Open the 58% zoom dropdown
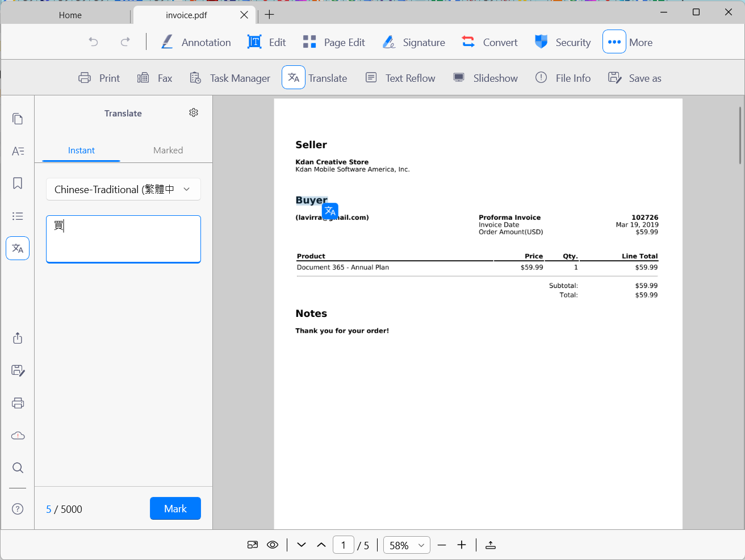The width and height of the screenshot is (745, 560). [407, 545]
